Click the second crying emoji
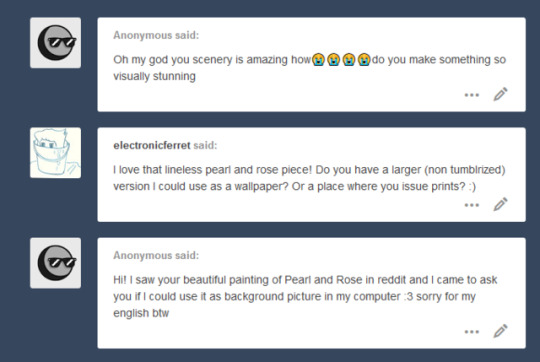Screen dimensions: 540x362 334,60
